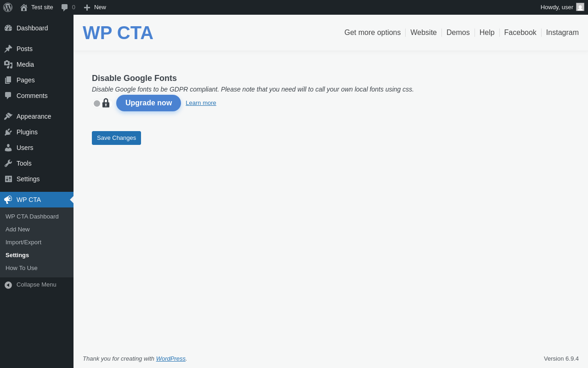
Task: Click the Tools wrench icon
Action: tap(8, 163)
